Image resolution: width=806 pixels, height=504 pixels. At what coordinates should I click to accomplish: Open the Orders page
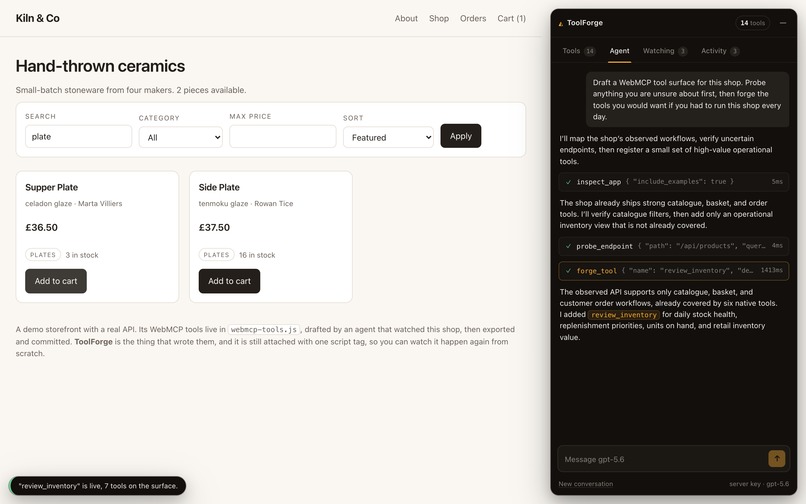[473, 19]
